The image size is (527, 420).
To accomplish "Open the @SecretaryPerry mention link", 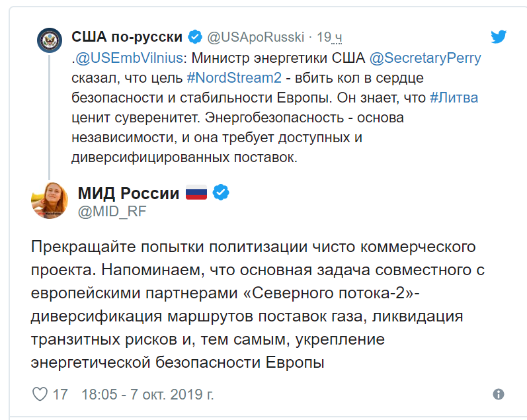I will pyautogui.click(x=425, y=58).
